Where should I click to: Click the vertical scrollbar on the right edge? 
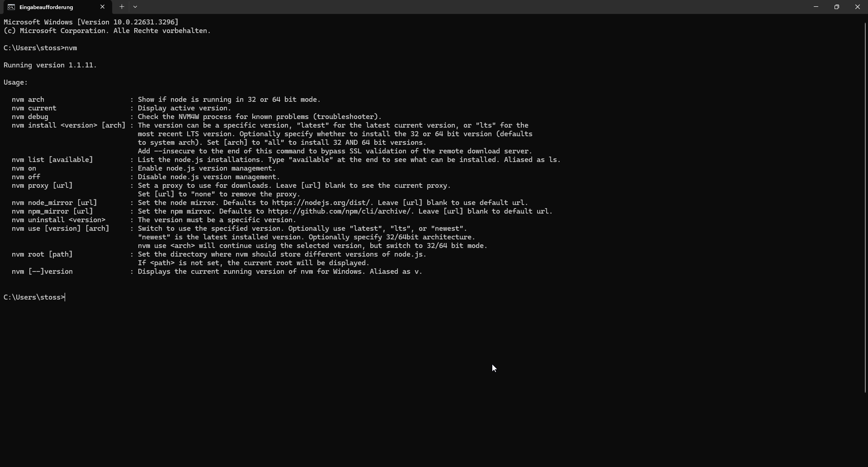tap(865, 204)
